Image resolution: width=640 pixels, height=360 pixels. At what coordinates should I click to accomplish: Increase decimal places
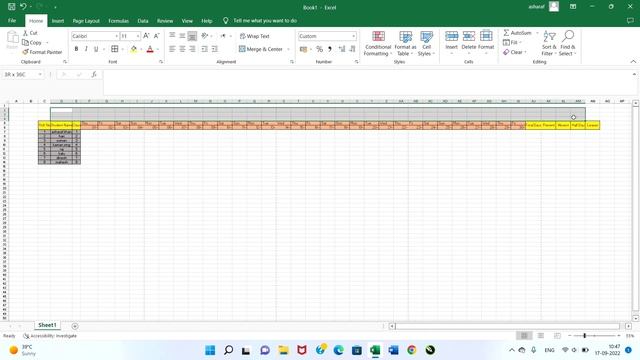pyautogui.click(x=342, y=49)
